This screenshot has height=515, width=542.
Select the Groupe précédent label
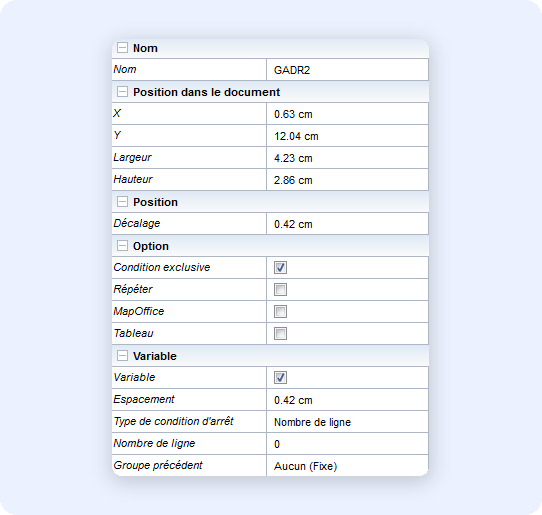click(158, 465)
